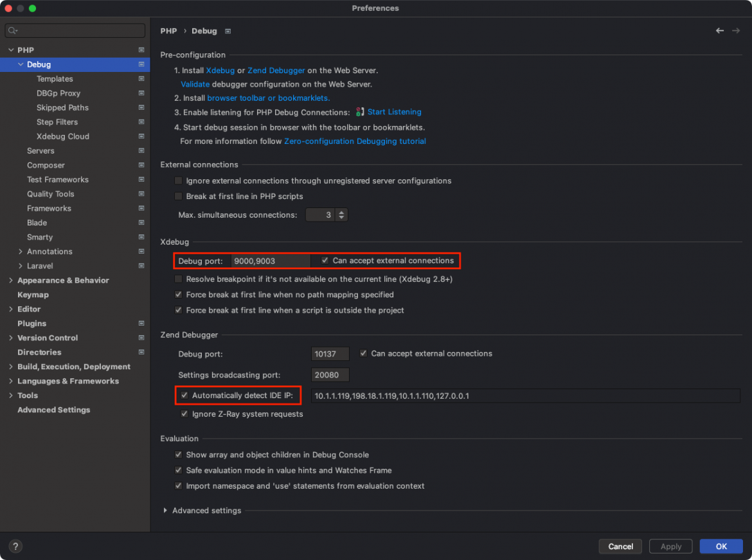
Task: Open browser toolbar or bookmarklets link
Action: (x=268, y=98)
